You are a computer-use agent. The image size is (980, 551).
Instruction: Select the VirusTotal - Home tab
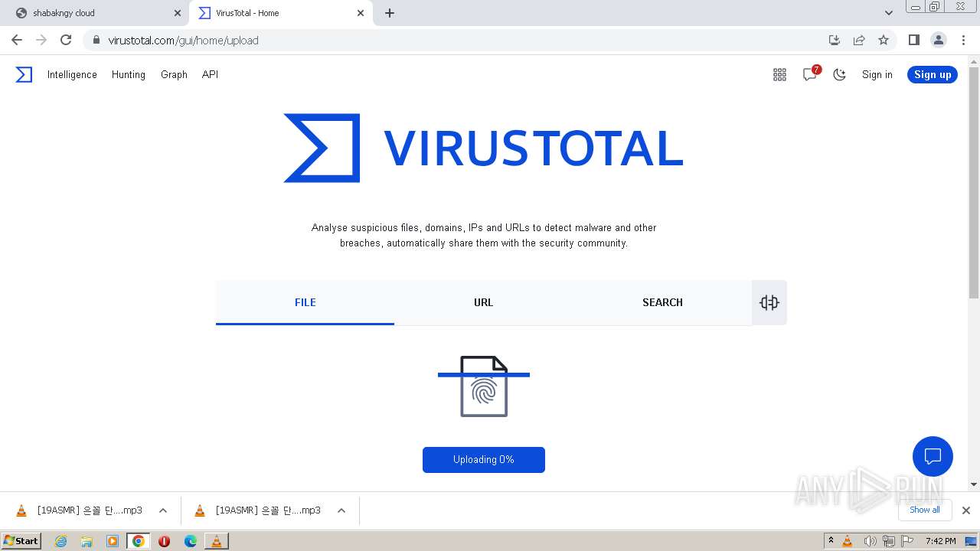coord(280,13)
